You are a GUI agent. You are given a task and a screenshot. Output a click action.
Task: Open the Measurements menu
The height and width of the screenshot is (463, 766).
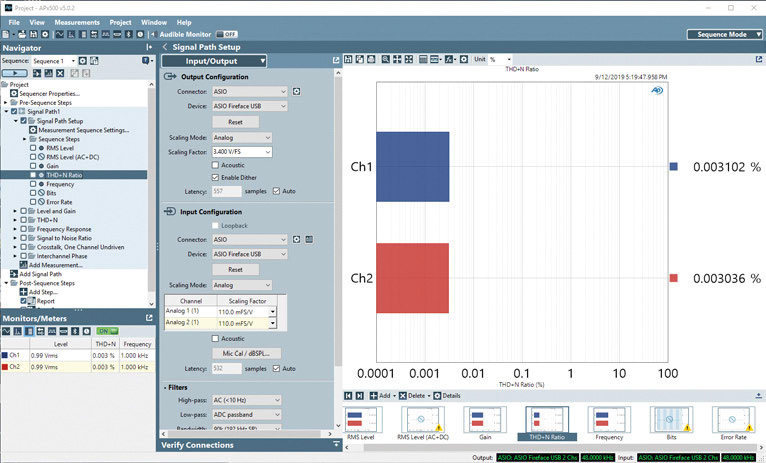[x=77, y=22]
